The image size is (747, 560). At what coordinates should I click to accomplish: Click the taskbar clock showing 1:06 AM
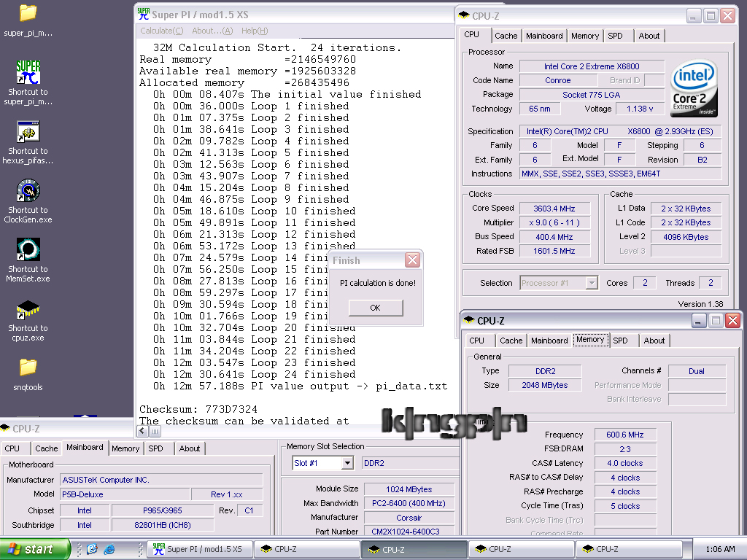(720, 549)
